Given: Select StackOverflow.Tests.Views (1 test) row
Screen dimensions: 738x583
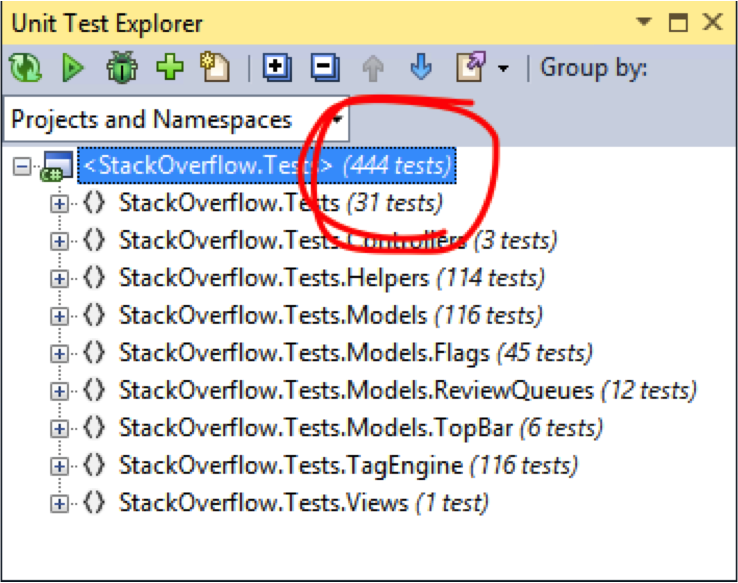Looking at the screenshot, I should pyautogui.click(x=304, y=503).
